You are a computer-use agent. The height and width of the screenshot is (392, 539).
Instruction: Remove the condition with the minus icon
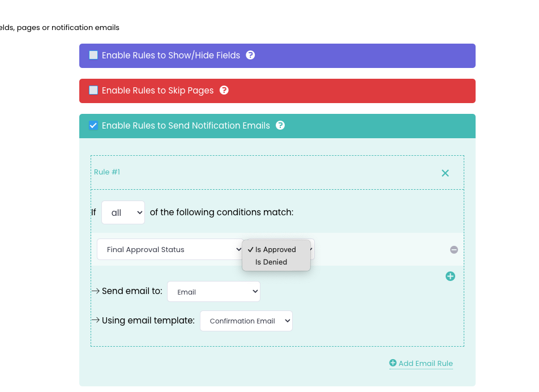[454, 250]
